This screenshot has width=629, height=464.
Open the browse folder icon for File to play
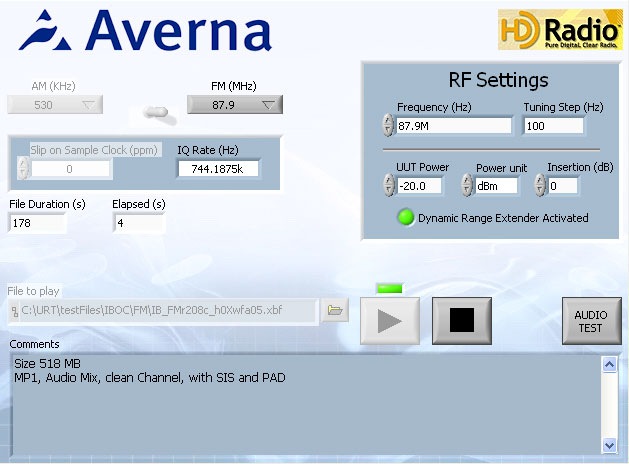(335, 310)
